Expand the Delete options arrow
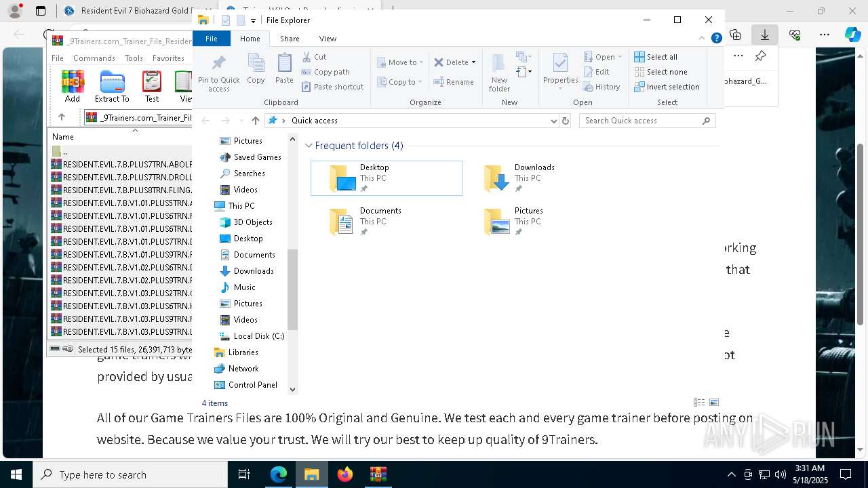 pyautogui.click(x=473, y=62)
